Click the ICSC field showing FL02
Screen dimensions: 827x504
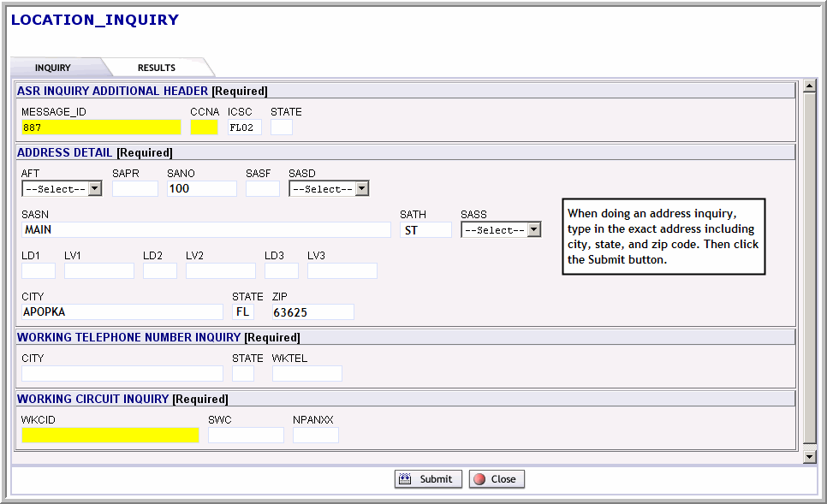tap(244, 127)
